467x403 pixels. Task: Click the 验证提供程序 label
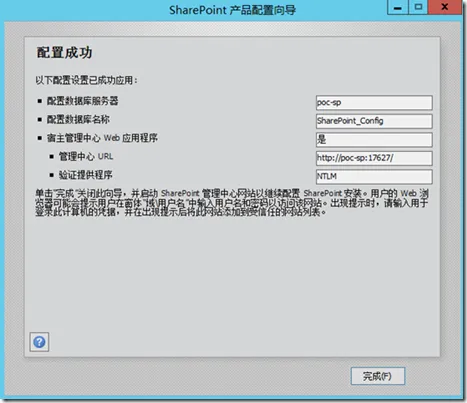(86, 175)
